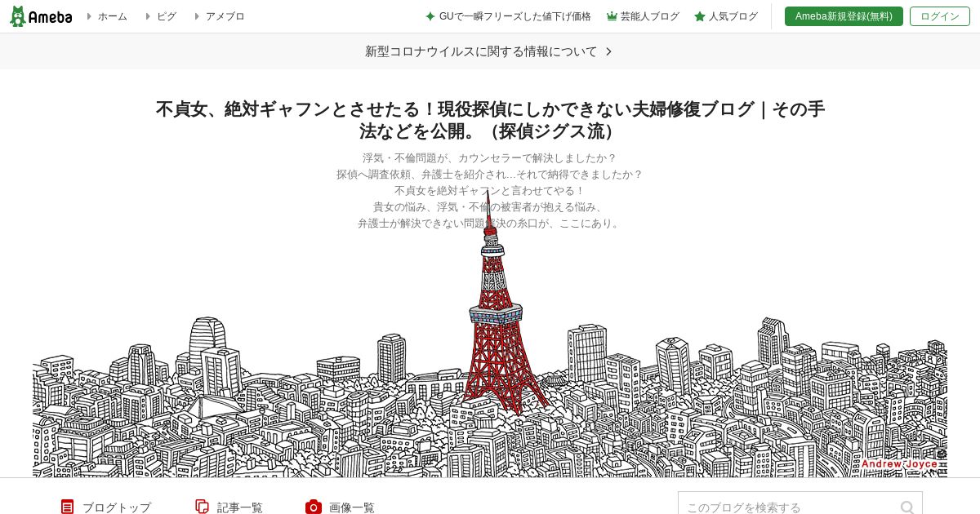Click the crown icon for celebrity blogs
This screenshot has width=980, height=514.
tap(612, 16)
